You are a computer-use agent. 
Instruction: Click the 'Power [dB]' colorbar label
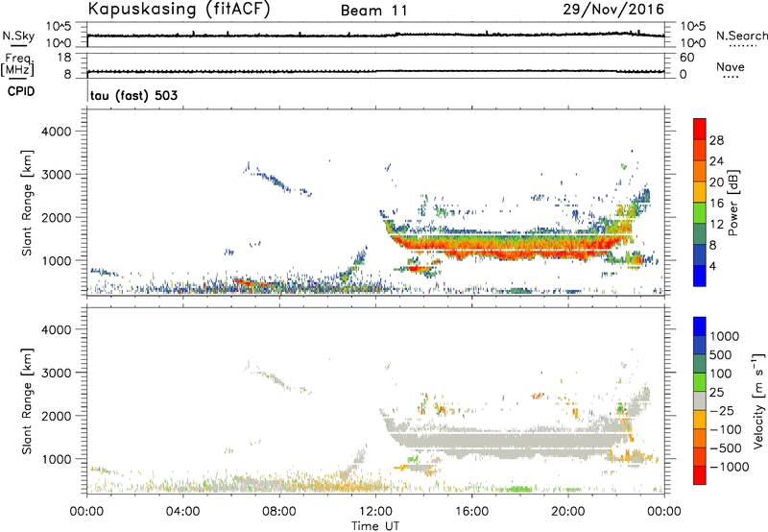point(733,203)
